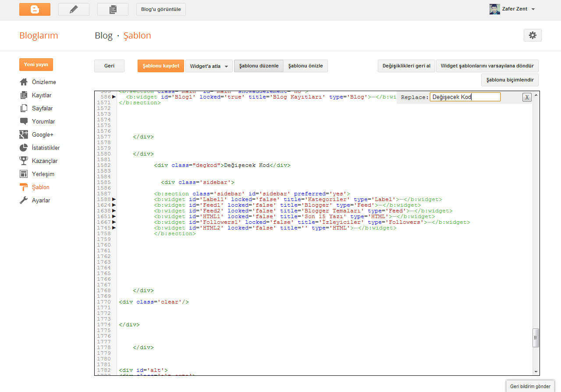
Task: Open Yorumlar in the sidebar
Action: pos(43,121)
